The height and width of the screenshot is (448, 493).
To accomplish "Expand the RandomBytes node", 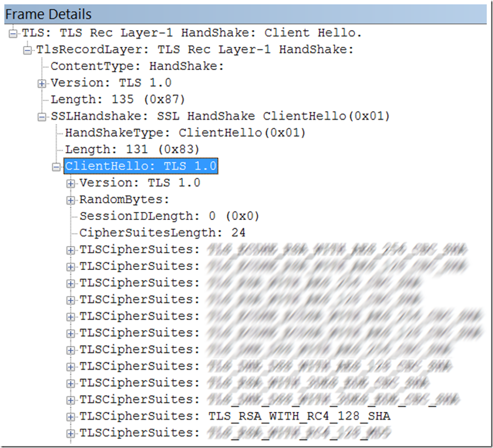I will pyautogui.click(x=71, y=200).
